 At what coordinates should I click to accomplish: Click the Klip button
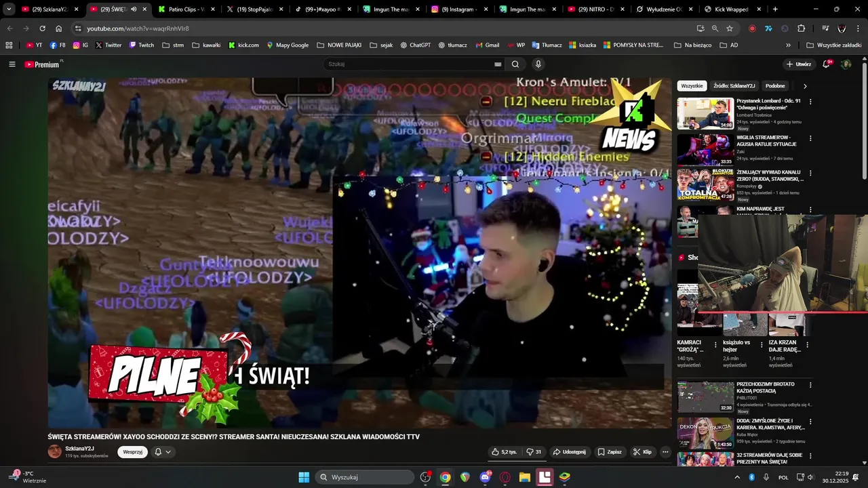642,452
